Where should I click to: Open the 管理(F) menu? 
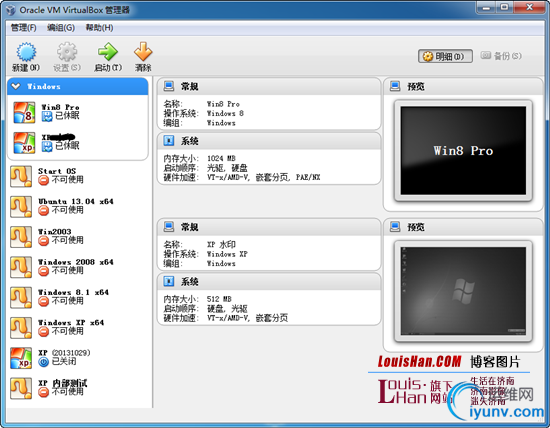pos(24,28)
